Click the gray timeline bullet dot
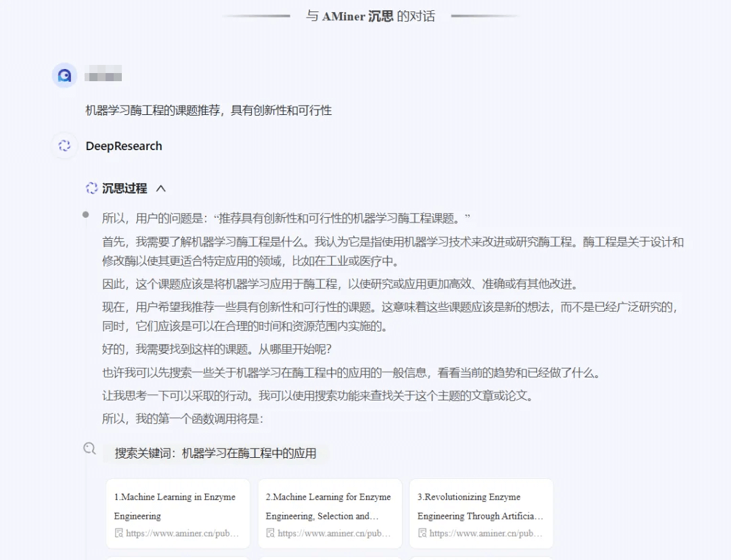This screenshot has width=731, height=560. (85, 214)
